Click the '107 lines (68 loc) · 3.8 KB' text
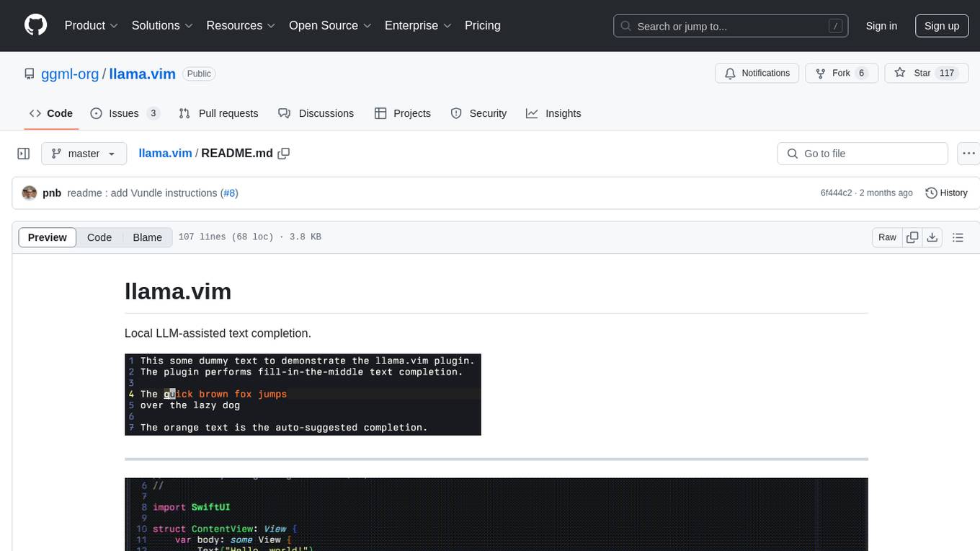Image resolution: width=980 pixels, height=551 pixels. point(249,237)
